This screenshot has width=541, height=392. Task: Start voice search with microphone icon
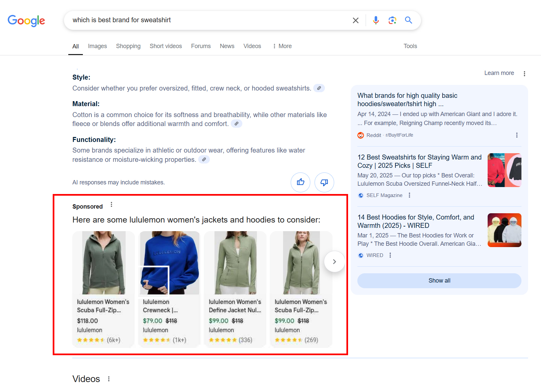point(376,20)
